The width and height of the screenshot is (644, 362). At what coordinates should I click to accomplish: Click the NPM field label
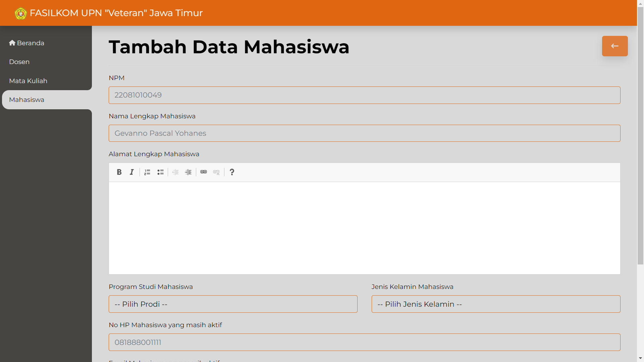[x=116, y=78]
